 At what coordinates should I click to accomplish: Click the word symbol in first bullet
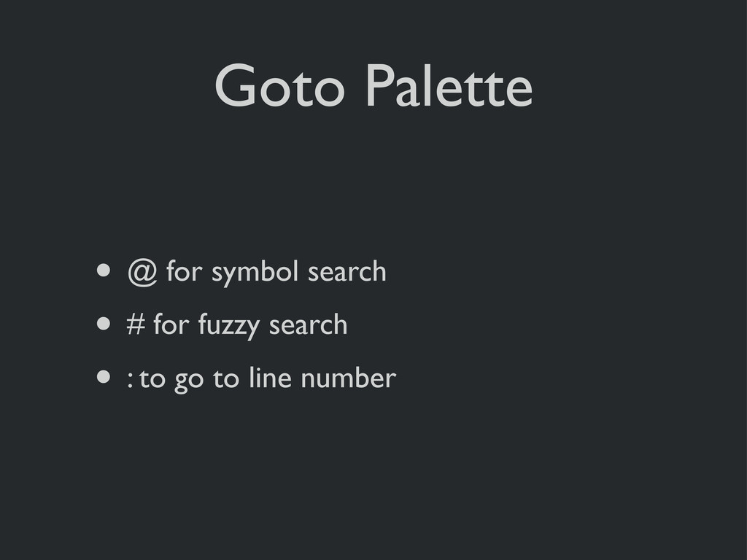(x=255, y=273)
